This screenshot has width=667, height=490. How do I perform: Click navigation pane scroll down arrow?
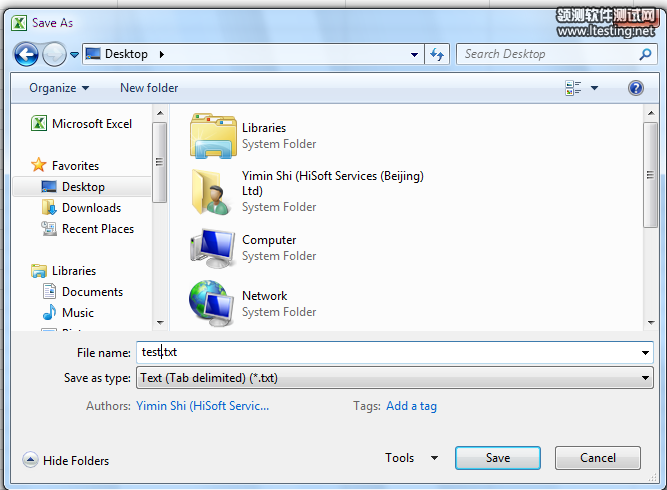[x=160, y=323]
